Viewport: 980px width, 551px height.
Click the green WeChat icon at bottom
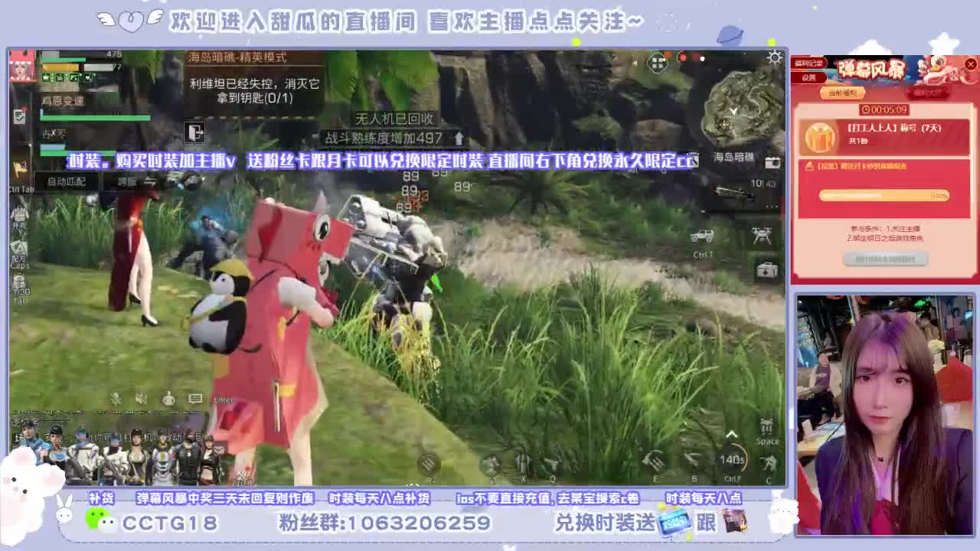point(101,521)
